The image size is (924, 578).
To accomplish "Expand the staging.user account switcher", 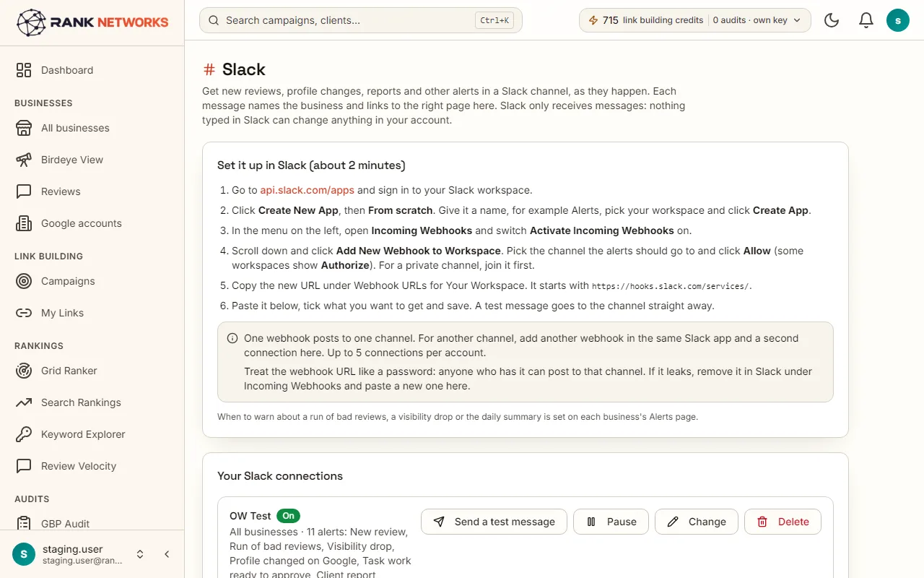I will (x=140, y=554).
